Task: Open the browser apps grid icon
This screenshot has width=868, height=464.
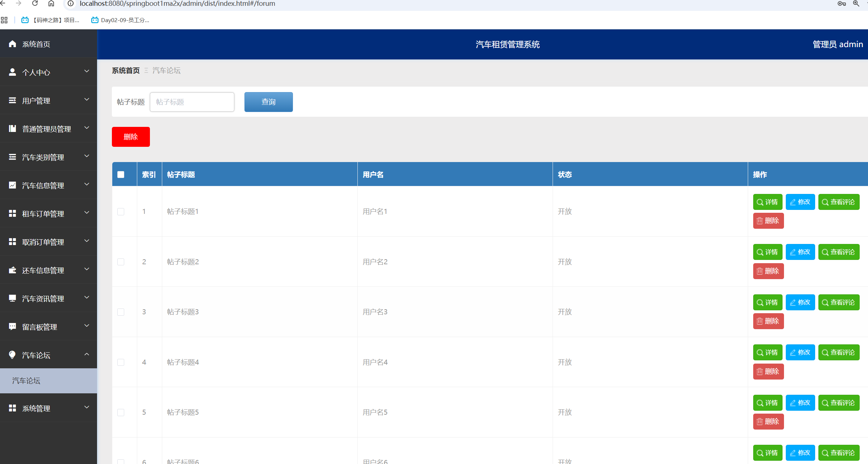Action: [x=4, y=20]
